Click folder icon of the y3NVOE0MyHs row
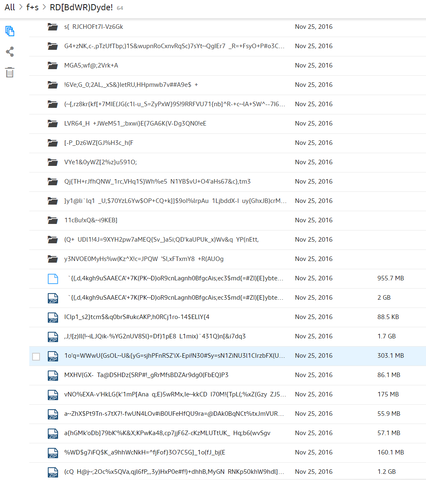 (x=53, y=259)
